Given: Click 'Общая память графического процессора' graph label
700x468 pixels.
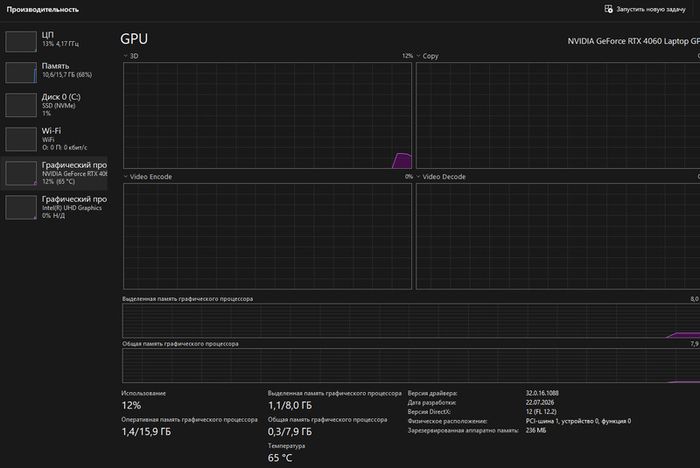Looking at the screenshot, I should click(180, 344).
